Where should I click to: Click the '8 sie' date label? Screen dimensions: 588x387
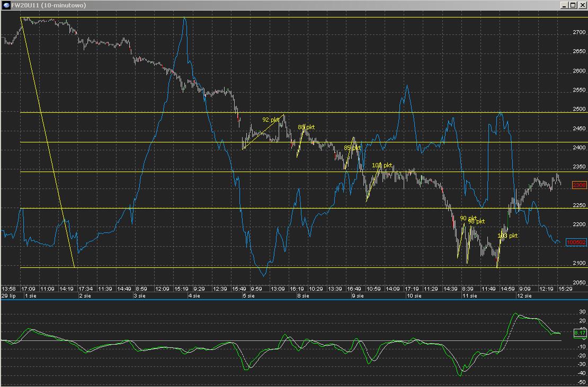pos(303,296)
